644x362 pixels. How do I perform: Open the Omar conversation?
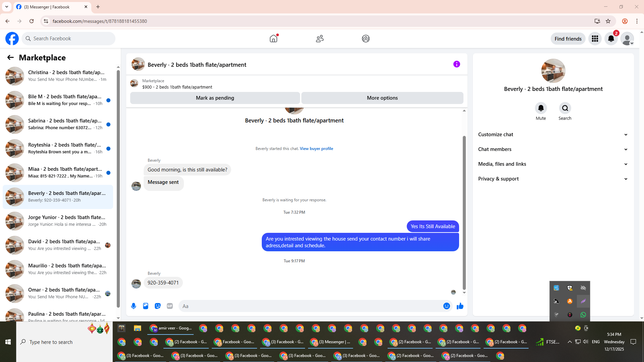[x=58, y=293]
